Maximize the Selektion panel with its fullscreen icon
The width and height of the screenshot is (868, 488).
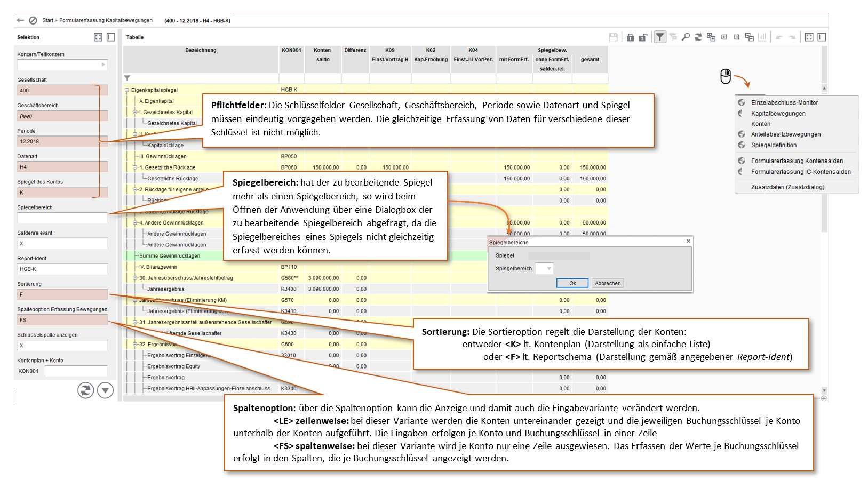point(98,37)
